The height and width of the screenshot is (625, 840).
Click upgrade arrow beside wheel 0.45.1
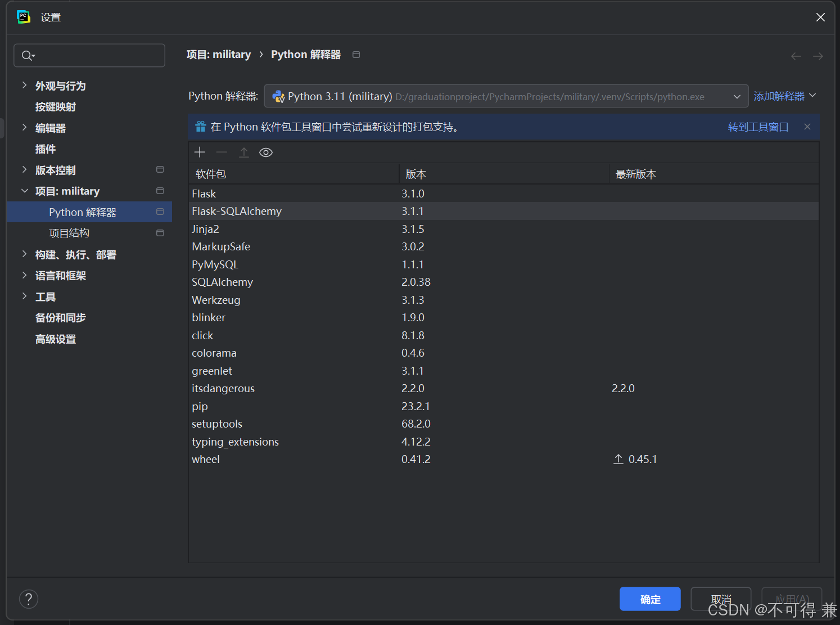pyautogui.click(x=618, y=459)
